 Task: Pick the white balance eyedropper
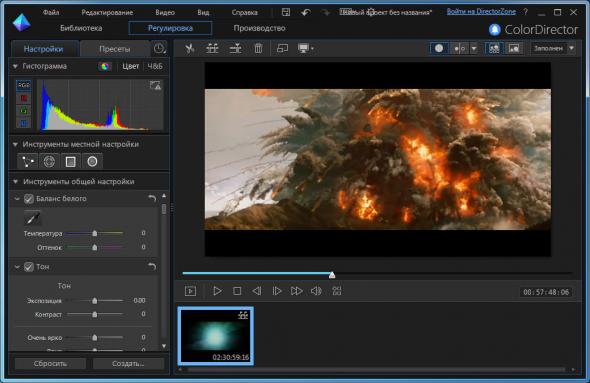(x=32, y=218)
